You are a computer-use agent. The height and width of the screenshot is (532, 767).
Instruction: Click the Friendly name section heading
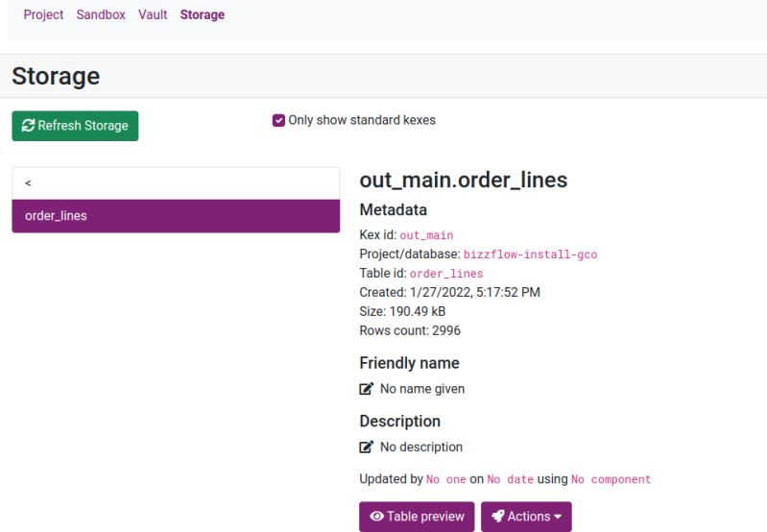tap(410, 363)
